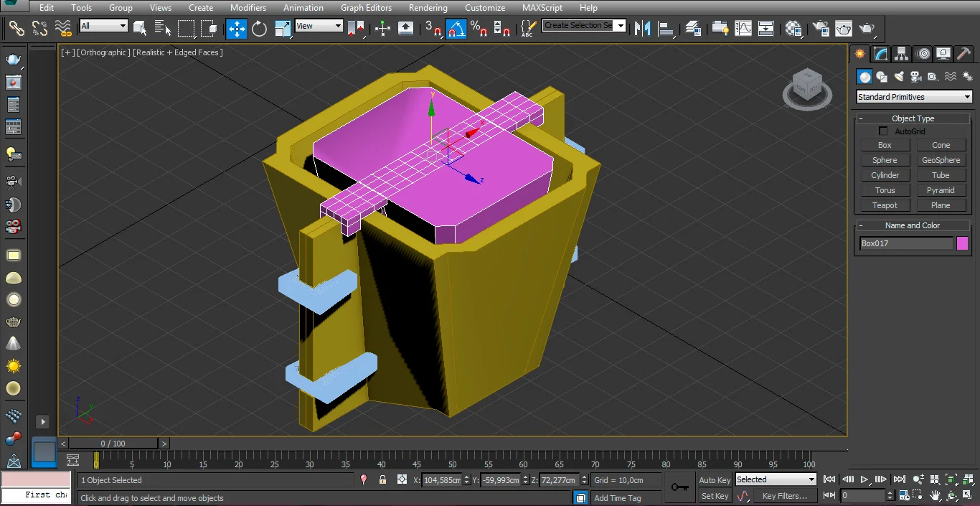Screen dimensions: 980x506
Task: Click the Box primitive button
Action: [x=885, y=145]
